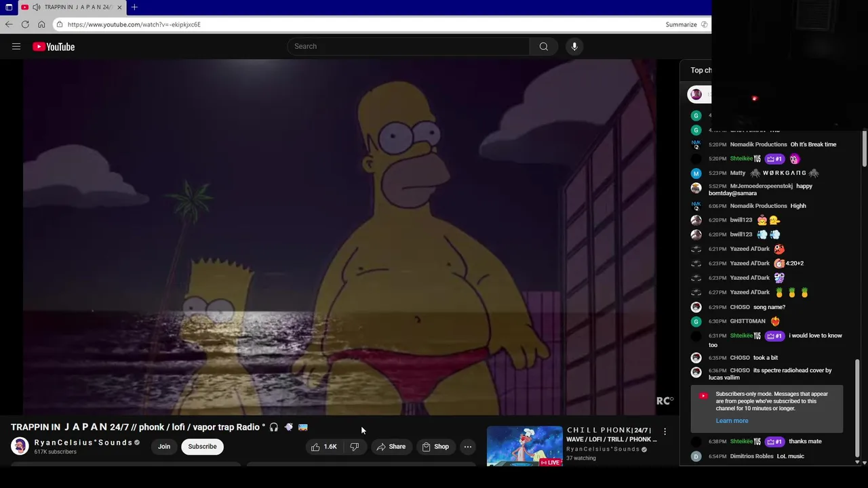
Task: Click the search magnifier button
Action: click(543, 46)
